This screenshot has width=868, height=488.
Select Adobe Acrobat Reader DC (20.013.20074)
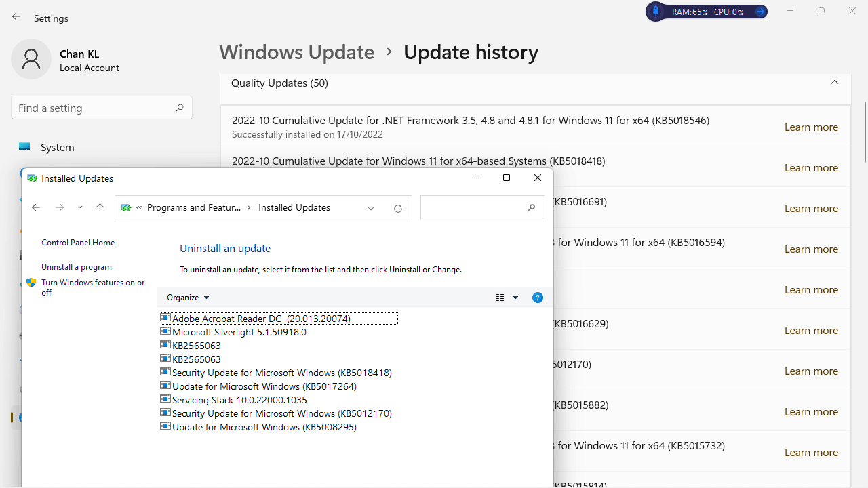(279, 318)
